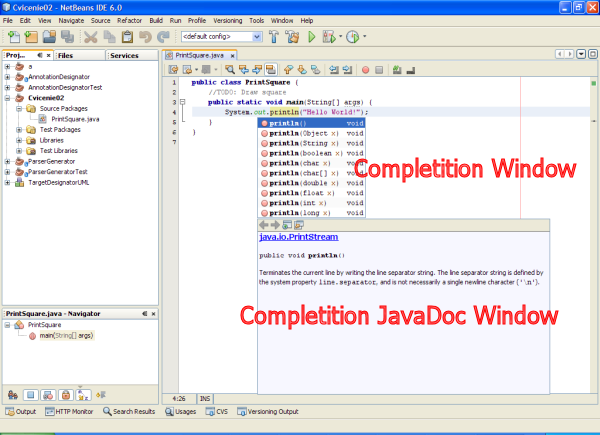Close the PrintSquare.java editor tab
This screenshot has width=600, height=435.
232,56
